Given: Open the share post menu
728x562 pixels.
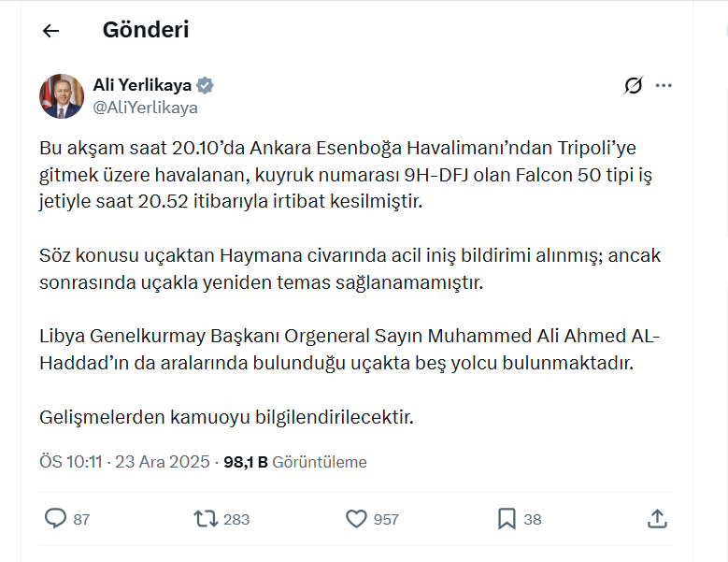Looking at the screenshot, I should (657, 518).
